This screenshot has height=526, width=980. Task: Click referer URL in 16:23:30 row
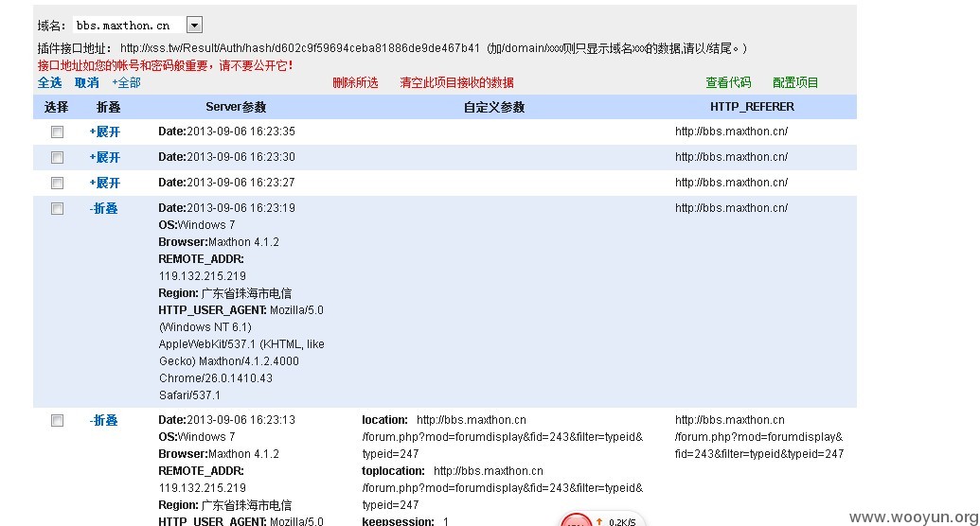tap(731, 157)
